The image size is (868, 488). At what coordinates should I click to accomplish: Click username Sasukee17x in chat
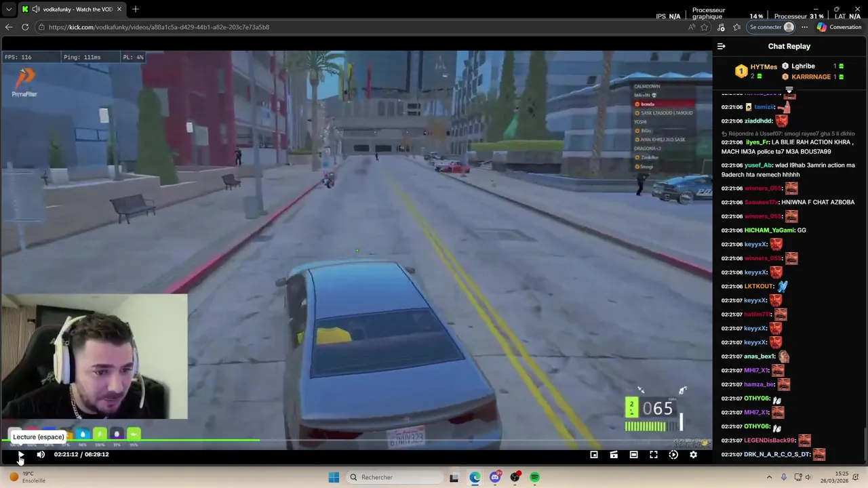[761, 202]
